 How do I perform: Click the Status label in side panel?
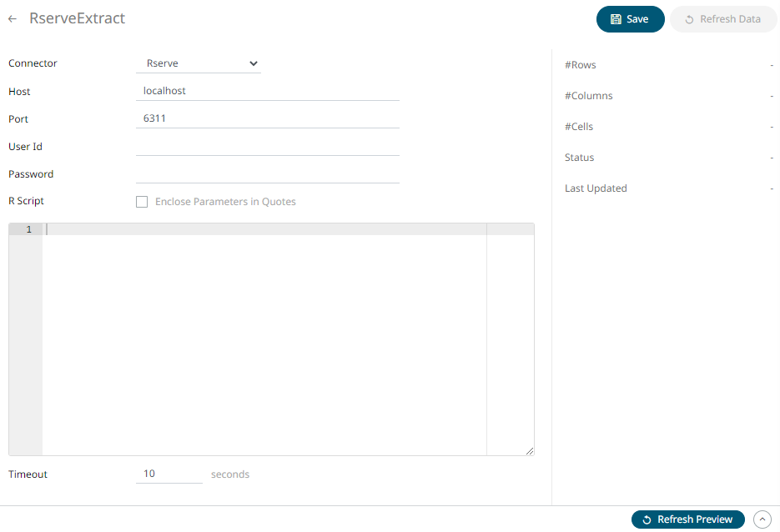579,158
